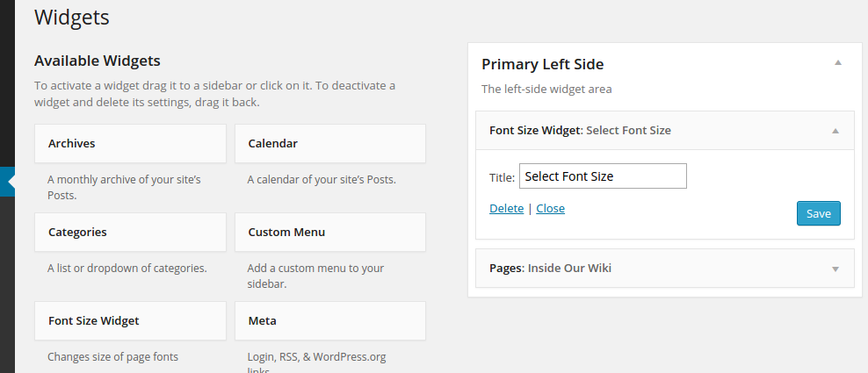Select the Calendar available widget
868x373 pixels.
coord(329,143)
